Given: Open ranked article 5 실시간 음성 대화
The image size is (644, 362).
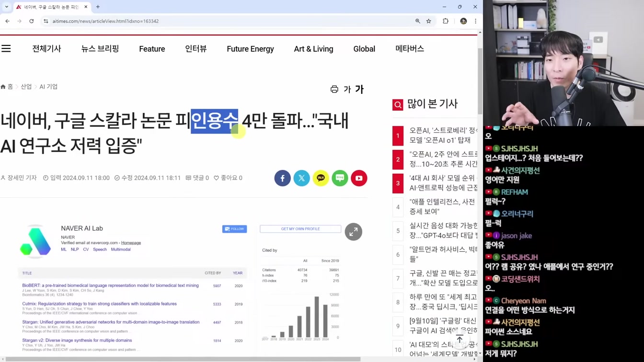Looking at the screenshot, I should pos(443,230).
